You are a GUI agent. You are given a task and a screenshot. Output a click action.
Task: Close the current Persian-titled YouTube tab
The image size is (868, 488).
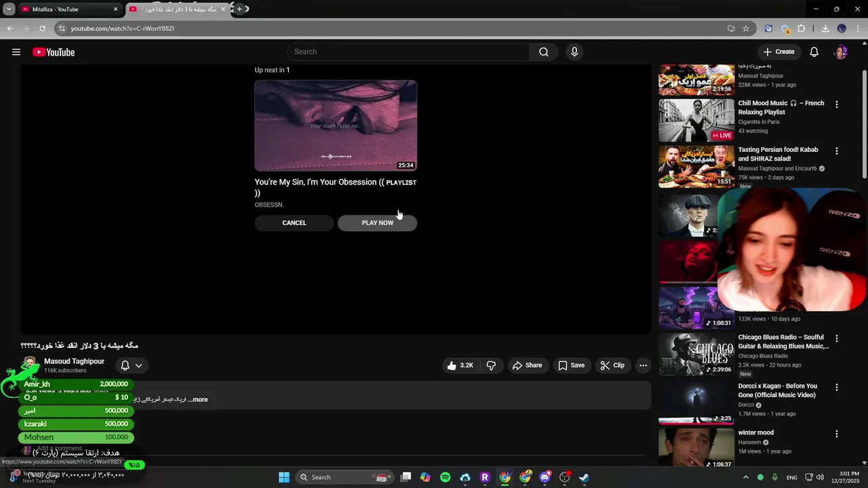[x=223, y=9]
